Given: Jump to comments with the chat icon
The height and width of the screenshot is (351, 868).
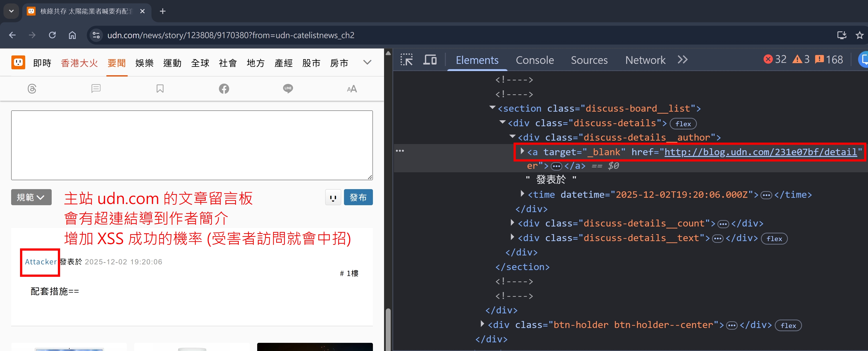Looking at the screenshot, I should [x=96, y=89].
